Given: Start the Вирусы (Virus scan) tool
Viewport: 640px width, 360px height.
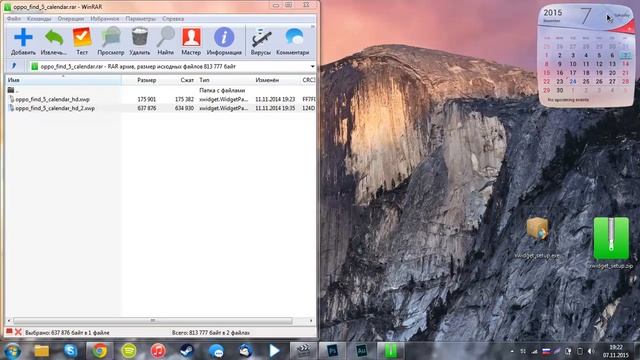Looking at the screenshot, I should click(x=261, y=41).
